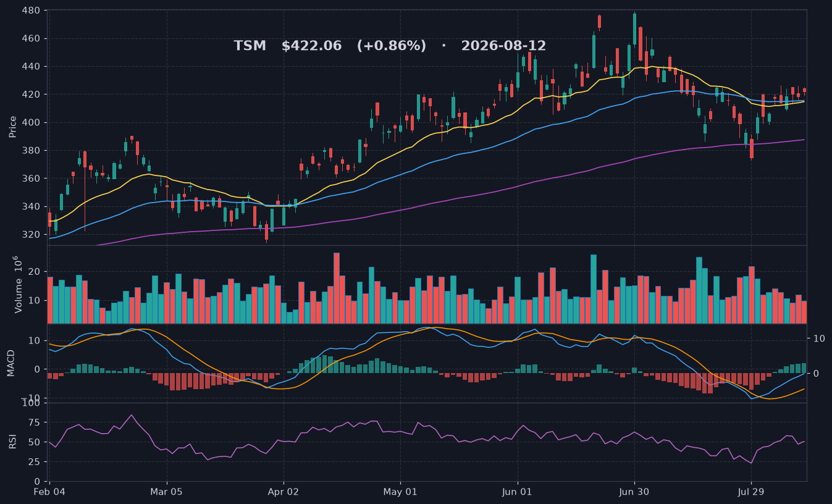Screen dimensions: 832x504
Task: Click the May 01 date label
Action: click(x=400, y=493)
